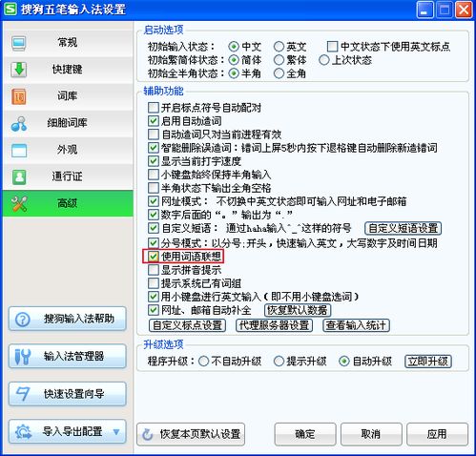Open 搜狗输入法帮助 button
The width and height of the screenshot is (476, 456).
68,319
